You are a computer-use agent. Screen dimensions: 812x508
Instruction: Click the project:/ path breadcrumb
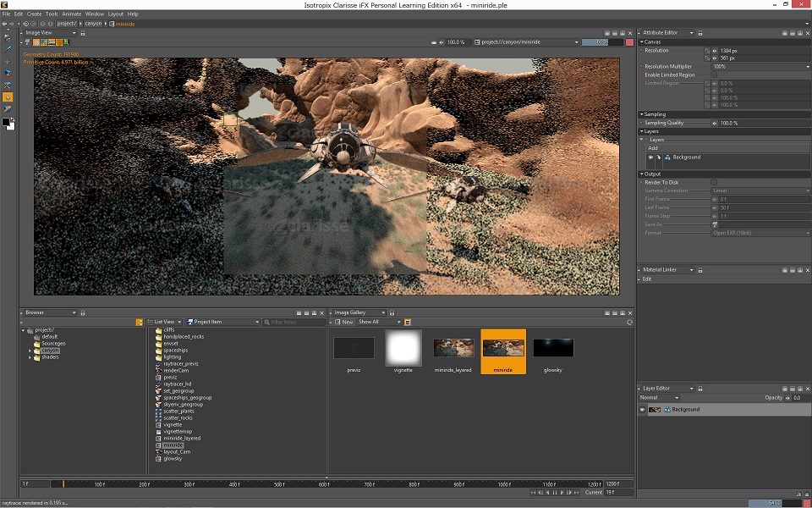pyautogui.click(x=66, y=24)
